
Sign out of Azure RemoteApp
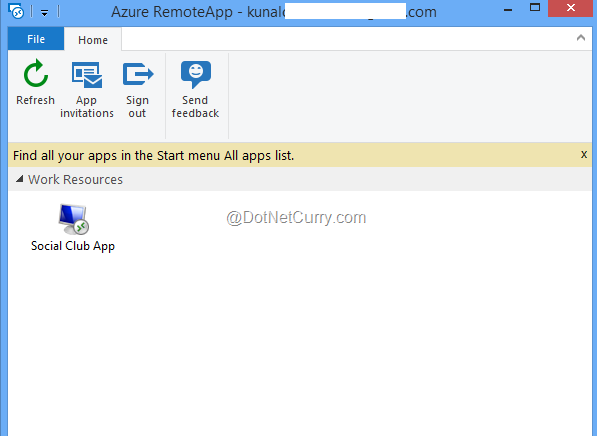pos(137,89)
